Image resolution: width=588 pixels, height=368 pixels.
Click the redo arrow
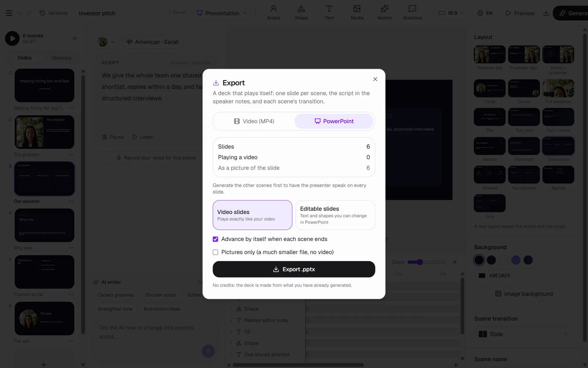tap(29, 13)
